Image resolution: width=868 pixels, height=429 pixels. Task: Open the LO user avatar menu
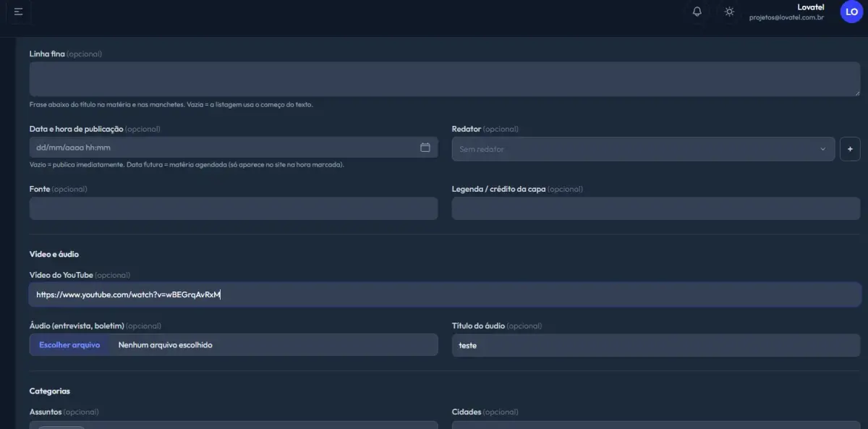click(852, 12)
